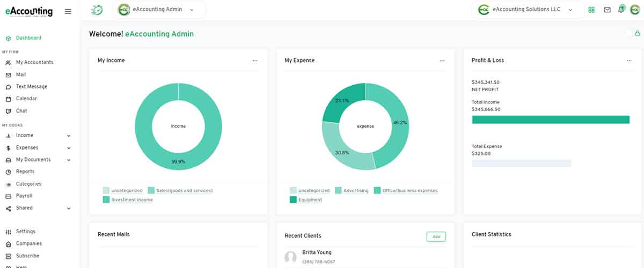
Task: Click the Total Expense gray progress bar
Action: (522, 163)
